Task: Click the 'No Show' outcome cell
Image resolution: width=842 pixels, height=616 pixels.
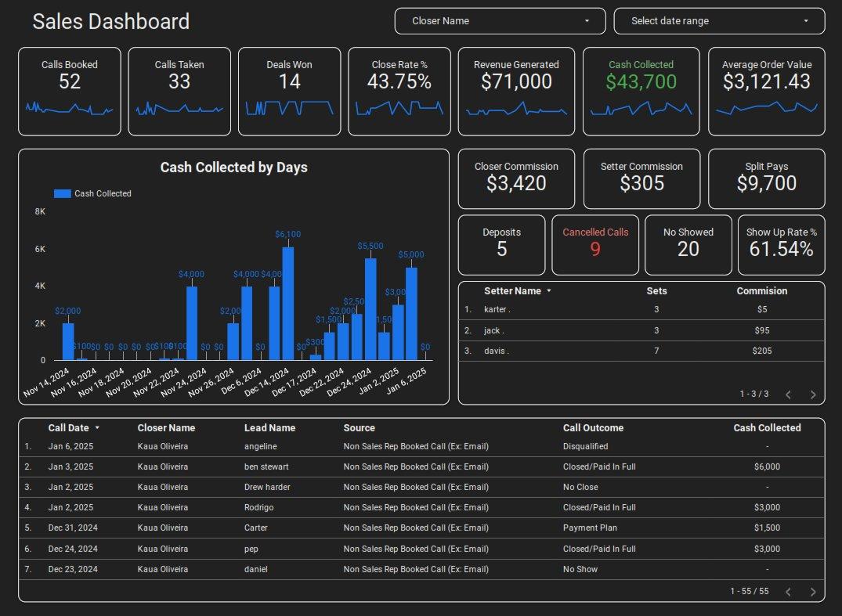Action: click(580, 569)
